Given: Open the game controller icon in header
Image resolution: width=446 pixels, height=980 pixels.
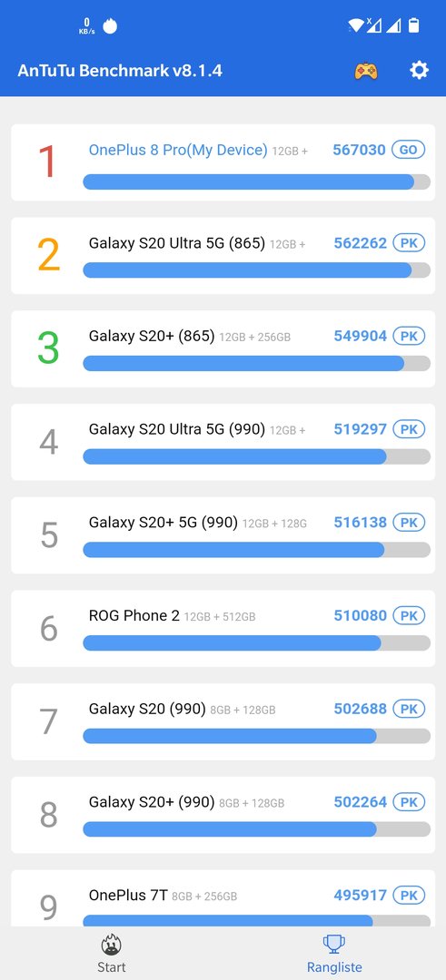Looking at the screenshot, I should (x=366, y=70).
